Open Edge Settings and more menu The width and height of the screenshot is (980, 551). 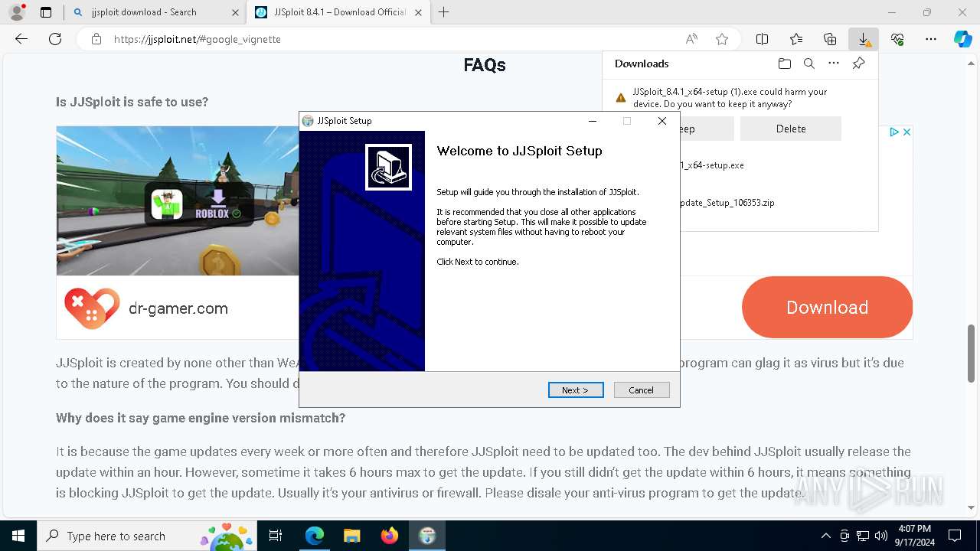click(x=931, y=39)
